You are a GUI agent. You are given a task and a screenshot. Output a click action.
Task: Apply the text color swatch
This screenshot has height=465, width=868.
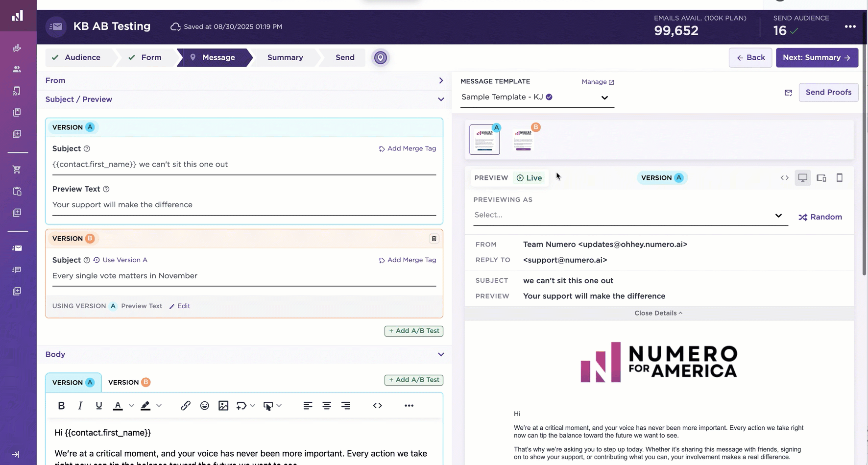pyautogui.click(x=118, y=406)
